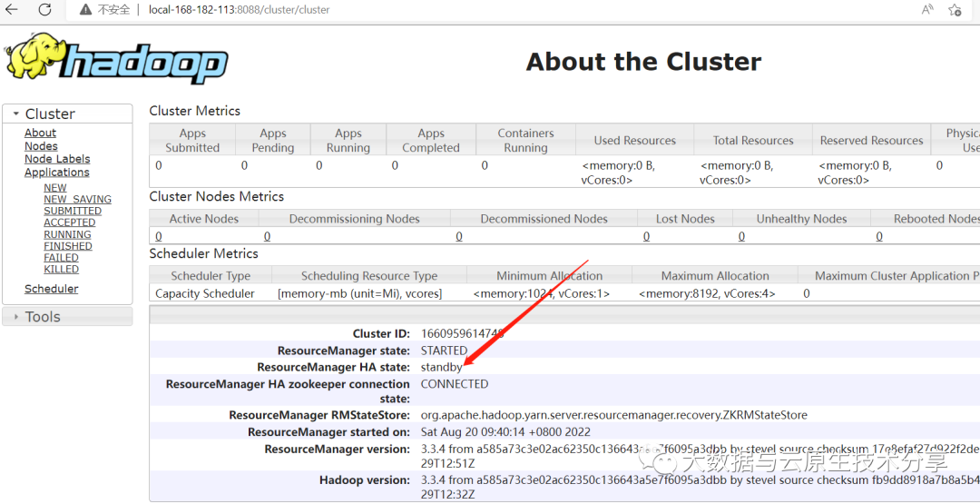Screen dimensions: 980x504
Task: Click the Lost Nodes count link
Action: pyautogui.click(x=646, y=236)
